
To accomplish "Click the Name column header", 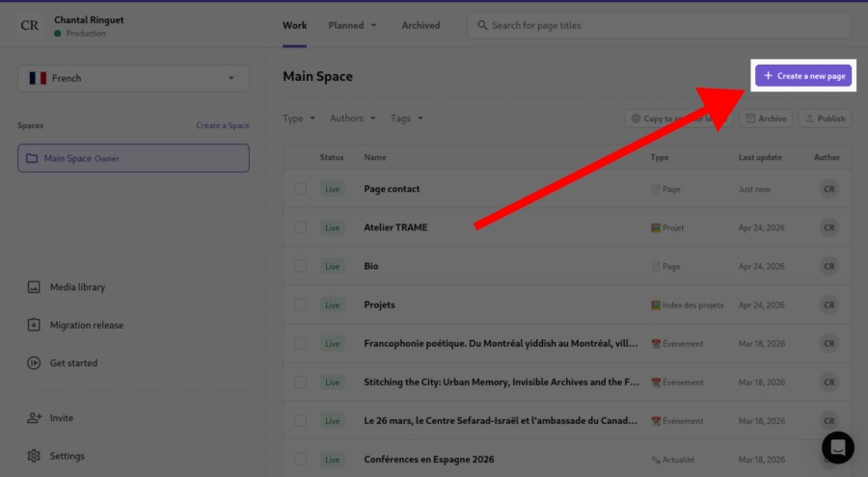I will 375,157.
